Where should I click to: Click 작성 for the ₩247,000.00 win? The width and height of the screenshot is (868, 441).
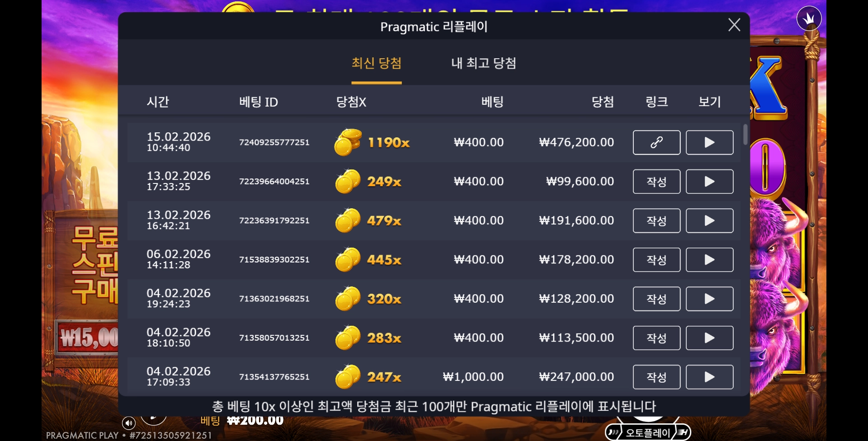(x=656, y=377)
